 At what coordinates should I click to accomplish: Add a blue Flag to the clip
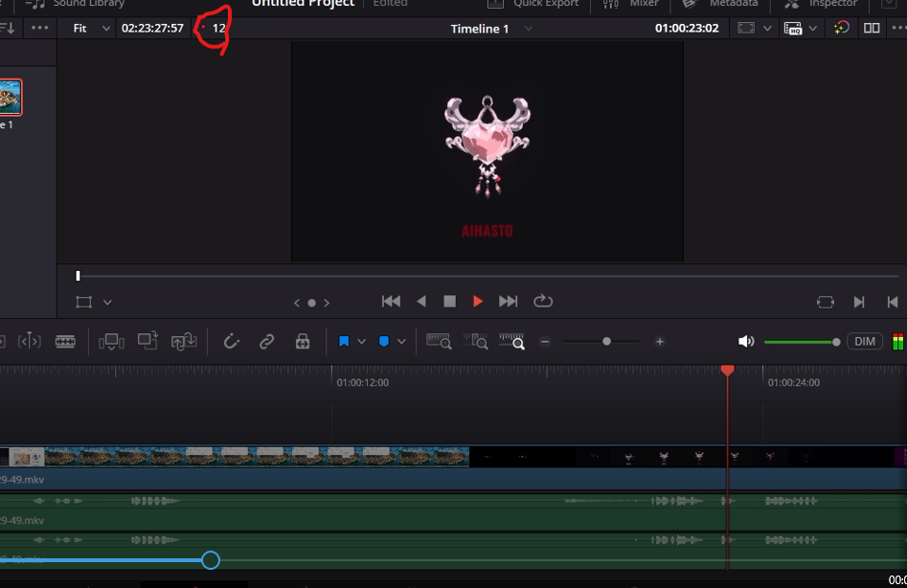(344, 342)
